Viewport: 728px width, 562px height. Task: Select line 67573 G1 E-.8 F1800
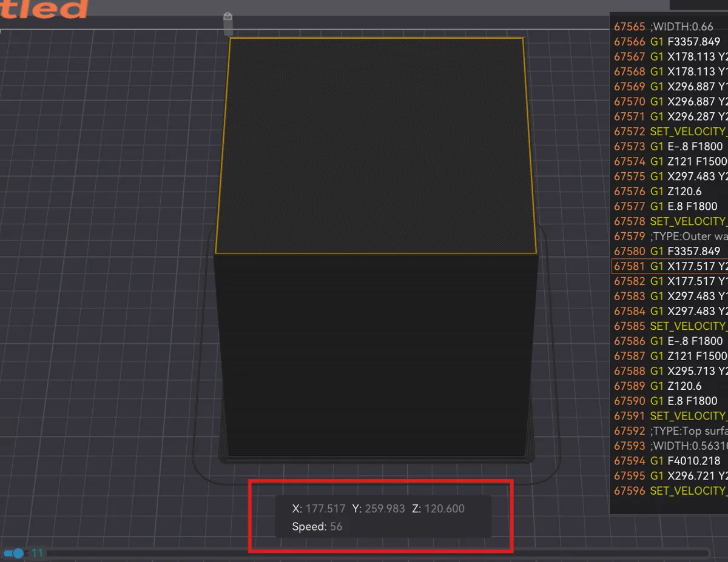tap(670, 147)
